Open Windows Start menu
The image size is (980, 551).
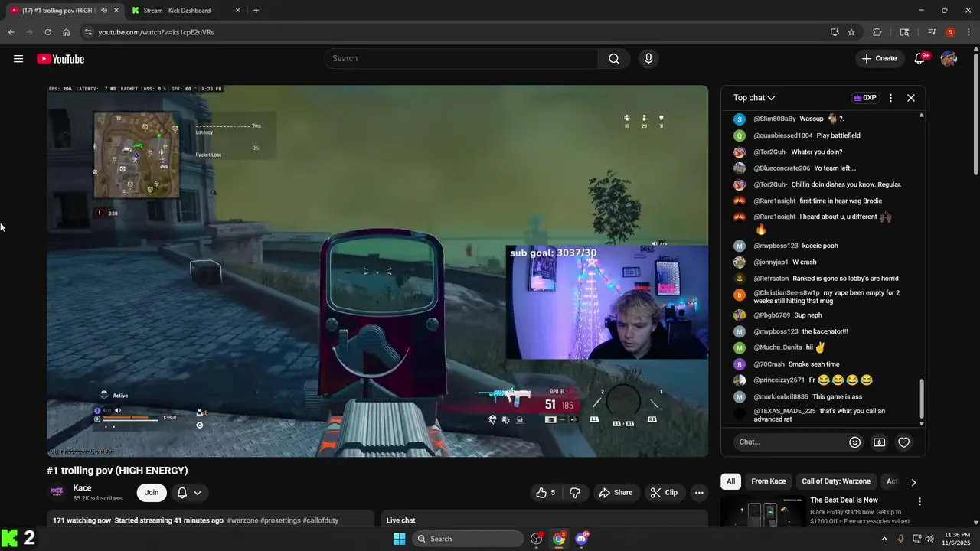[399, 539]
